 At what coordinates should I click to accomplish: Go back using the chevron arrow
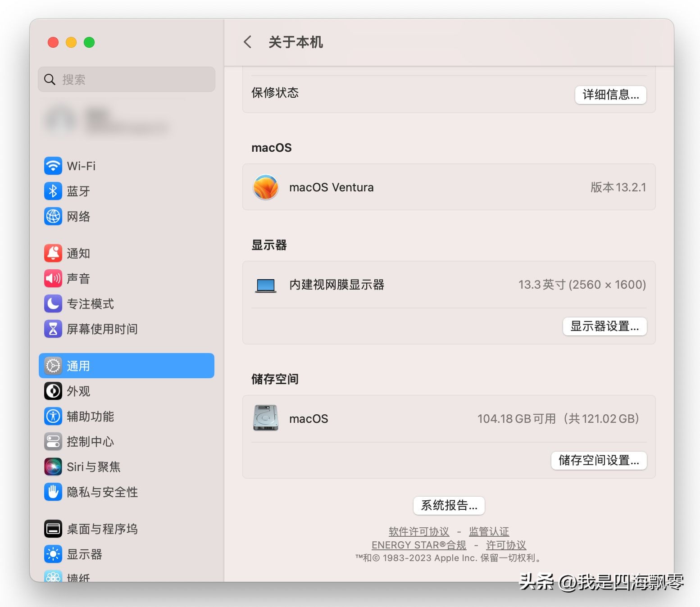point(247,41)
